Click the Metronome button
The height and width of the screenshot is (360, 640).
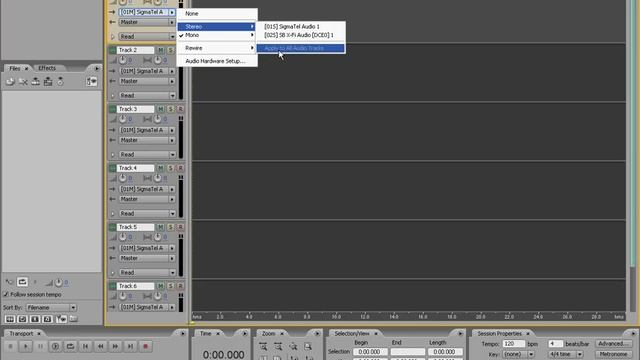[613, 354]
